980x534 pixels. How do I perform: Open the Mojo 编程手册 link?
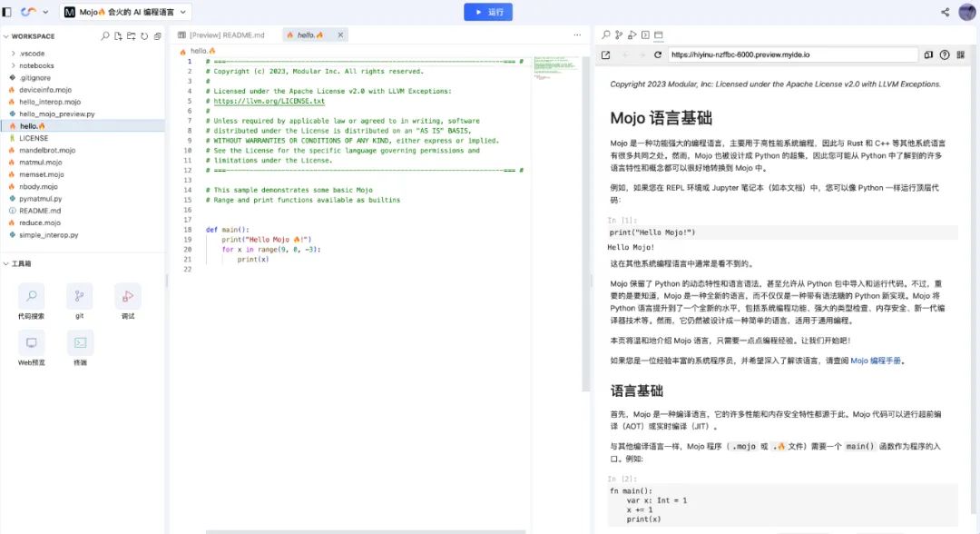(876, 361)
